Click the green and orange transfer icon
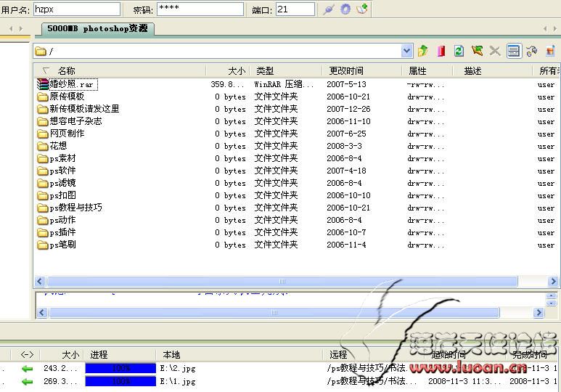 pos(477,51)
